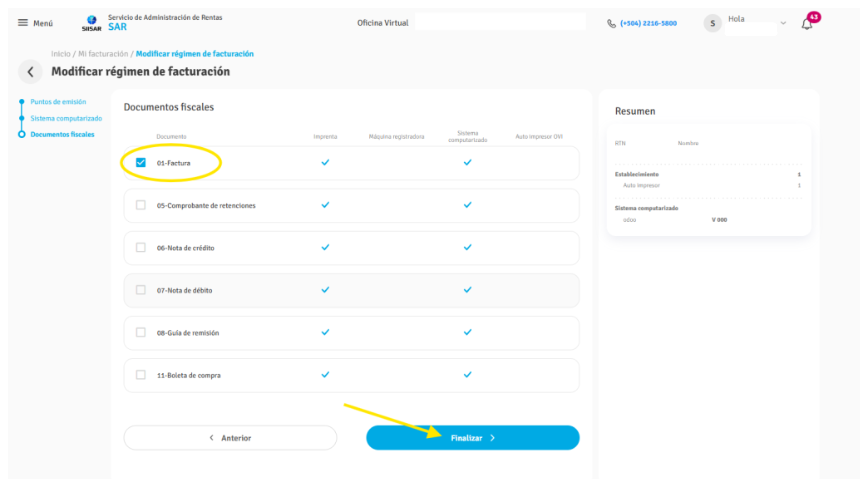Click the 'Máquina registradora' column header
This screenshot has height=487, width=868.
coord(396,136)
